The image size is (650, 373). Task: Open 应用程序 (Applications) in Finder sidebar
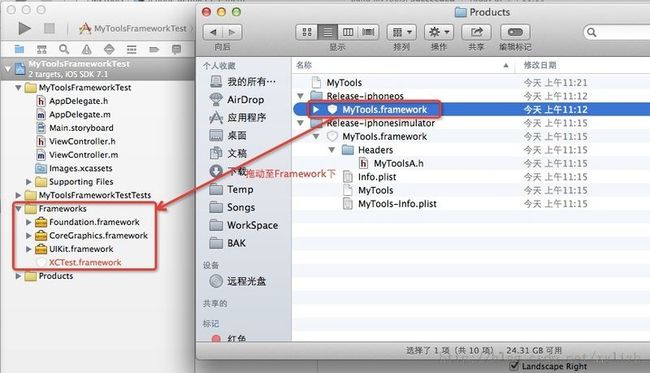point(238,118)
